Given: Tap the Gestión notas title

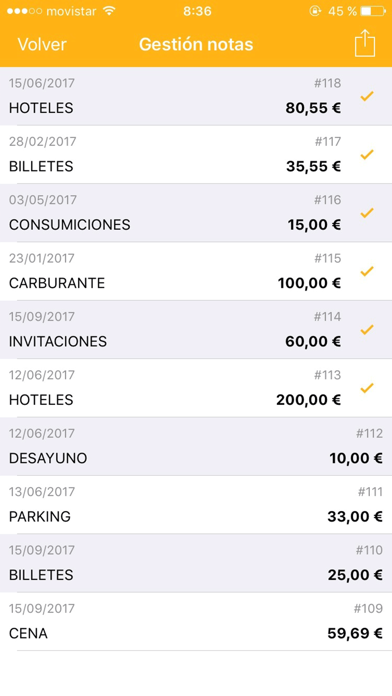Looking at the screenshot, I should [x=196, y=44].
